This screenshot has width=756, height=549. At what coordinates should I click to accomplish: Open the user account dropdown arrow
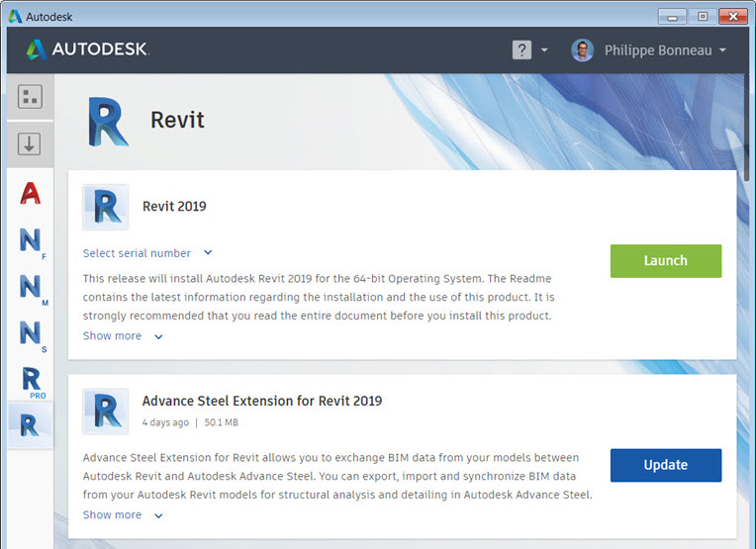[722, 50]
